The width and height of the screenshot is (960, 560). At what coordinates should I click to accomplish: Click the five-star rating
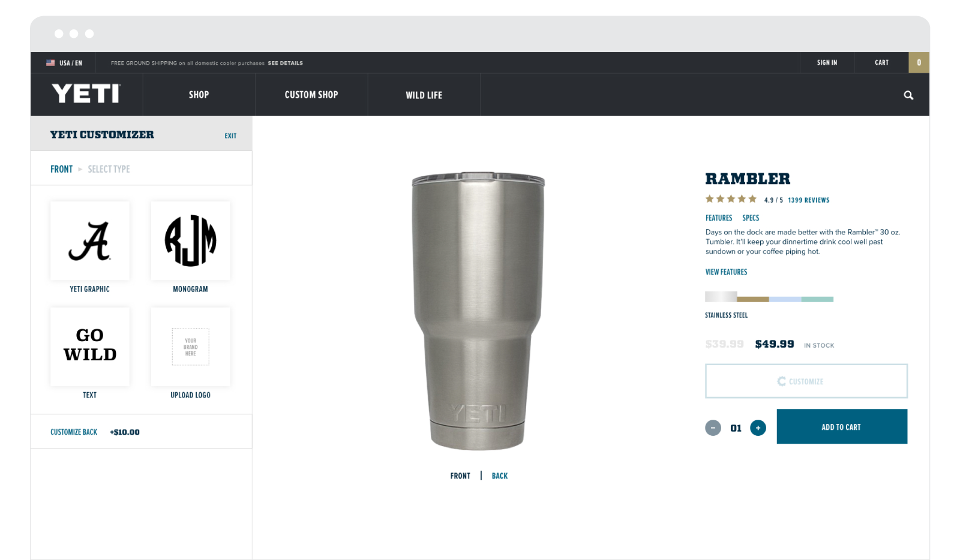click(x=731, y=199)
